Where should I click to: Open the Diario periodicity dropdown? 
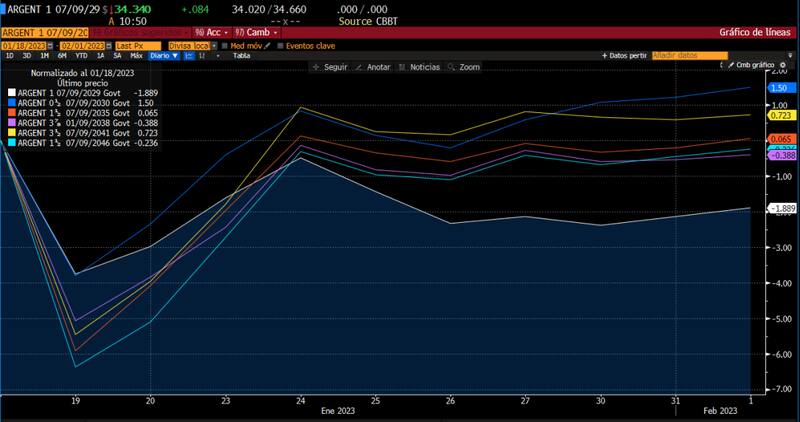163,56
